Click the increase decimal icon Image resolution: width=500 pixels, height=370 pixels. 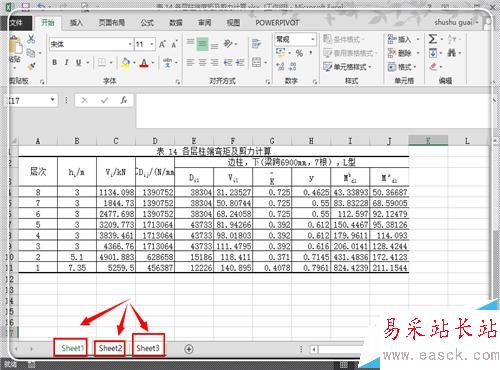pyautogui.click(x=281, y=66)
